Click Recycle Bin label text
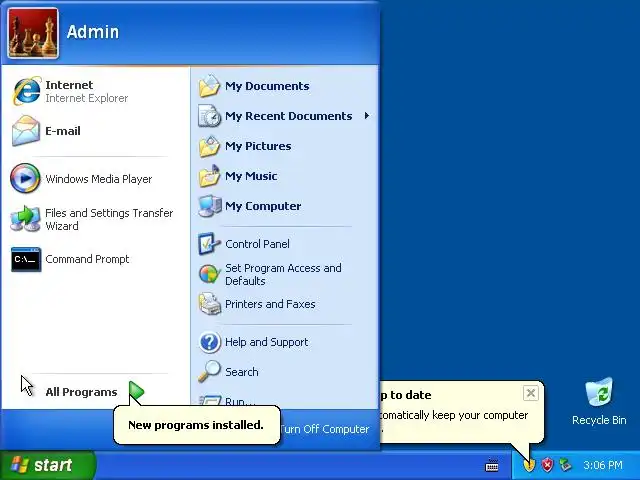Image resolution: width=640 pixels, height=480 pixels. (599, 420)
